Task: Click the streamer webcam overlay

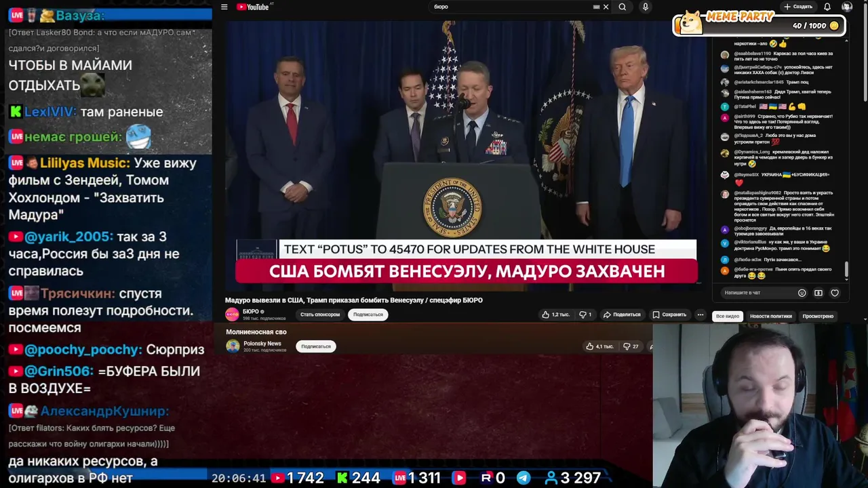Action: (x=759, y=406)
